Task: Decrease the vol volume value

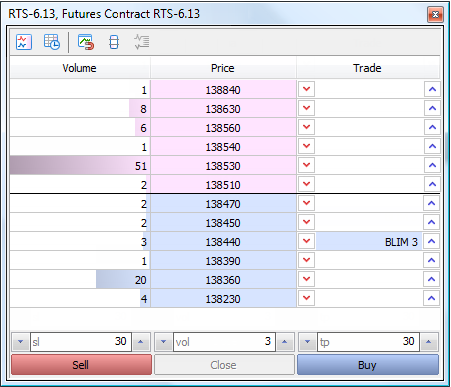Action: coord(164,342)
